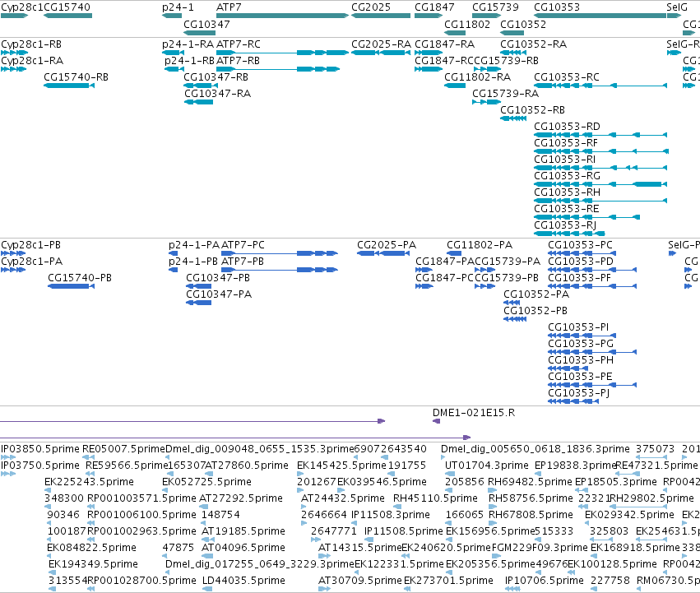Viewport: 700px width, 593px height.
Task: Click EST IP10706.5prime
Action: coord(512,589)
